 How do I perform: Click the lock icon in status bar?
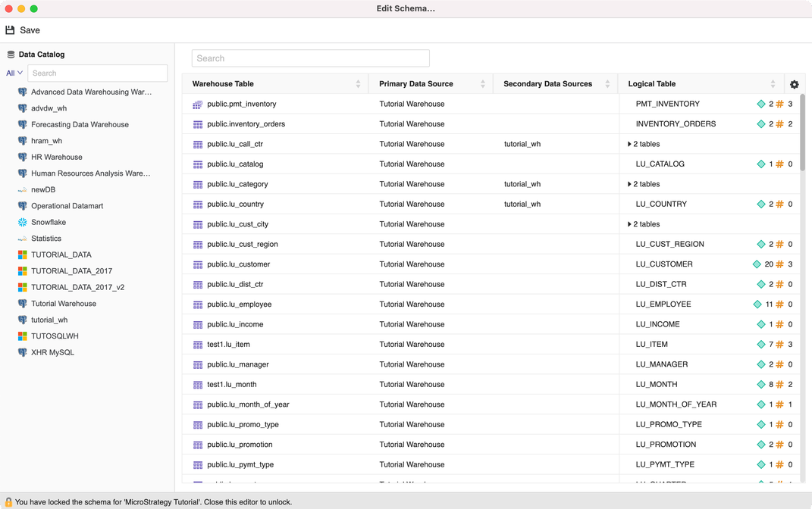click(x=8, y=502)
